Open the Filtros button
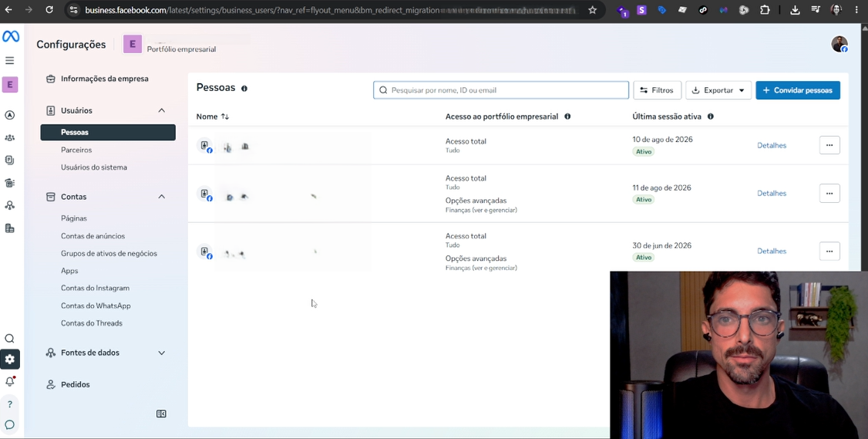 (657, 90)
